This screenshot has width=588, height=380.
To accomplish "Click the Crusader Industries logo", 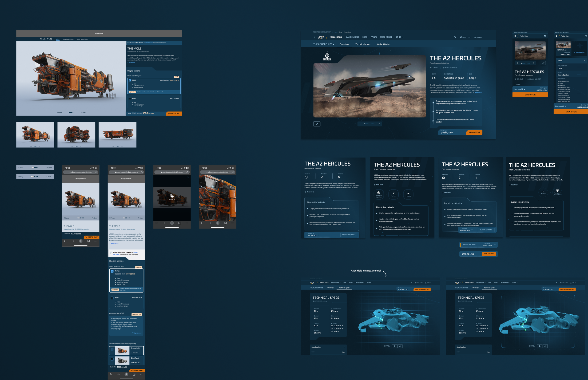I will [x=327, y=56].
